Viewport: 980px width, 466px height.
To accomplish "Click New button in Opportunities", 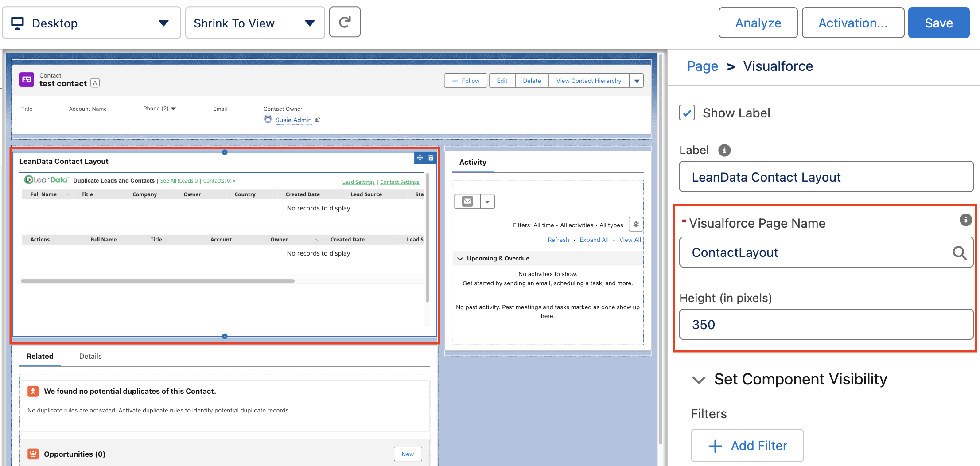I will [x=408, y=454].
